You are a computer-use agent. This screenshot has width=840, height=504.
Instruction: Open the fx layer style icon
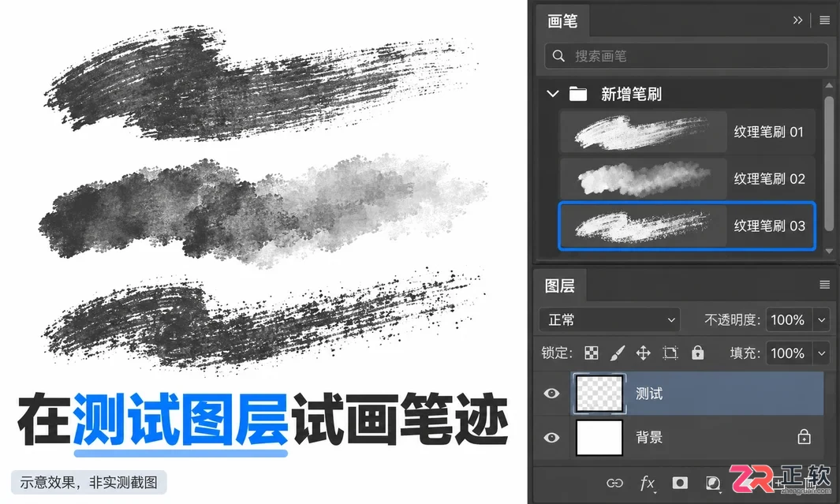coord(648,483)
